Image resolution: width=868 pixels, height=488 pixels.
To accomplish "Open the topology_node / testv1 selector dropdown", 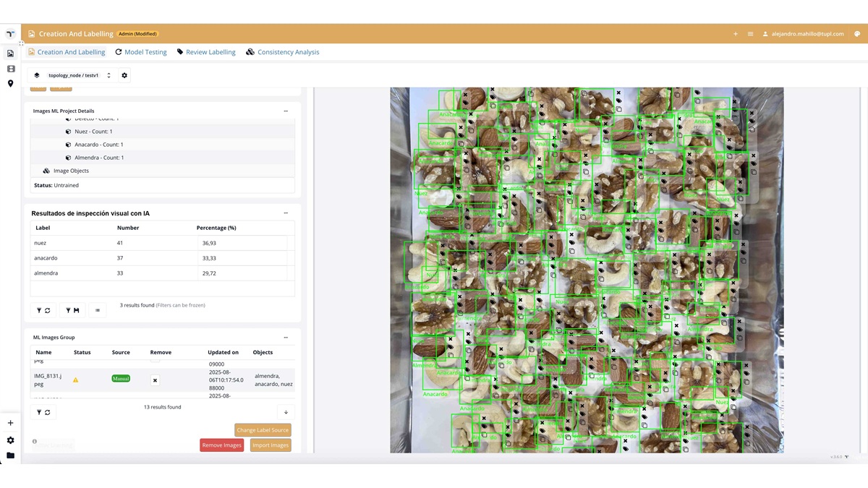I will tap(73, 75).
